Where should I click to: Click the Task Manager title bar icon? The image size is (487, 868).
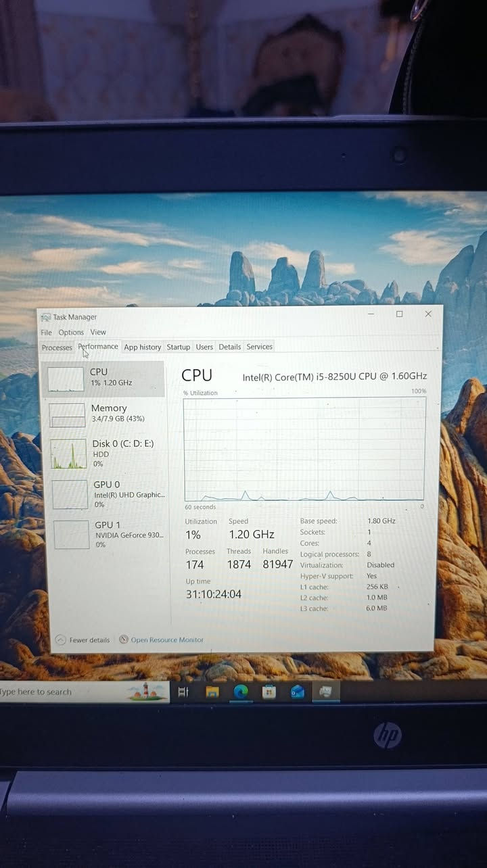[45, 317]
